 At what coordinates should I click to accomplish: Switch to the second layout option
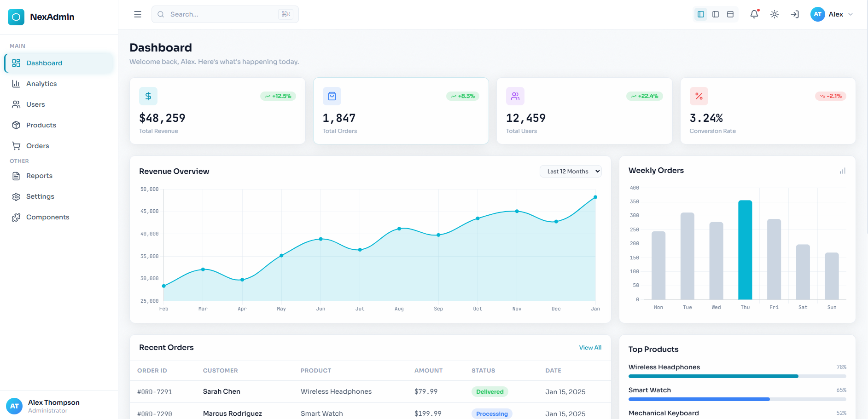click(716, 14)
